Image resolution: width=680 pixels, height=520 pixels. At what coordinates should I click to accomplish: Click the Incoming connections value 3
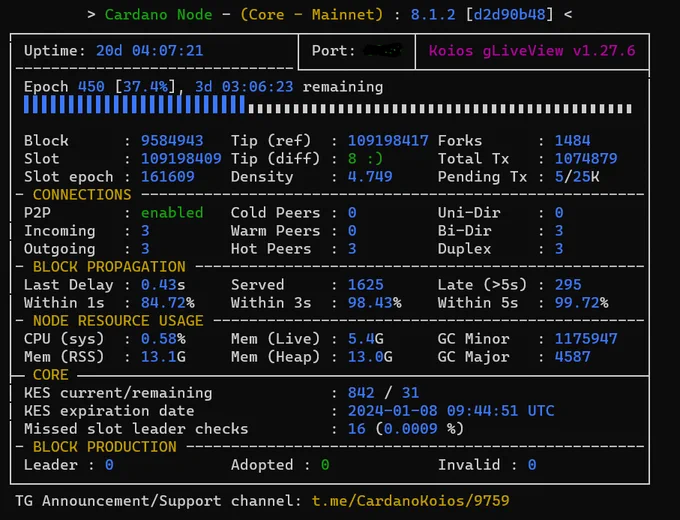pos(145,231)
